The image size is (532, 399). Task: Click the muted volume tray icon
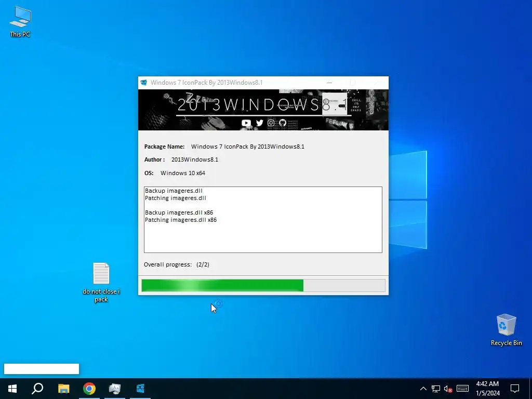click(x=448, y=389)
